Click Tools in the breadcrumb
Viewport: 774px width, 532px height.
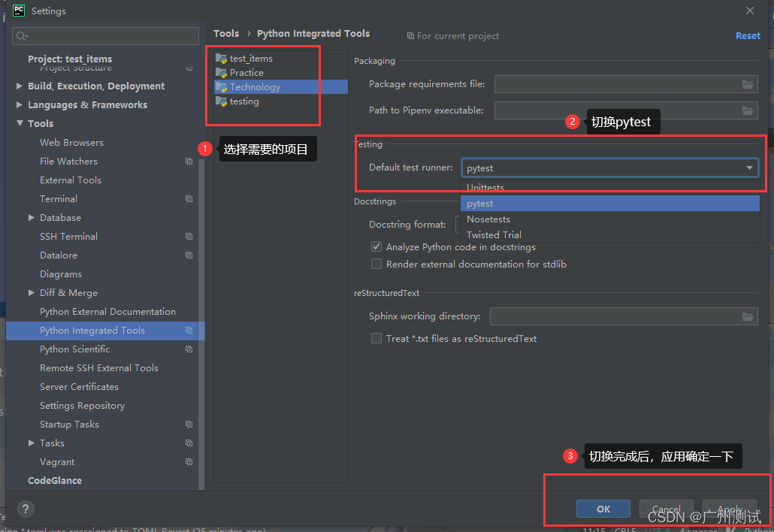point(226,34)
